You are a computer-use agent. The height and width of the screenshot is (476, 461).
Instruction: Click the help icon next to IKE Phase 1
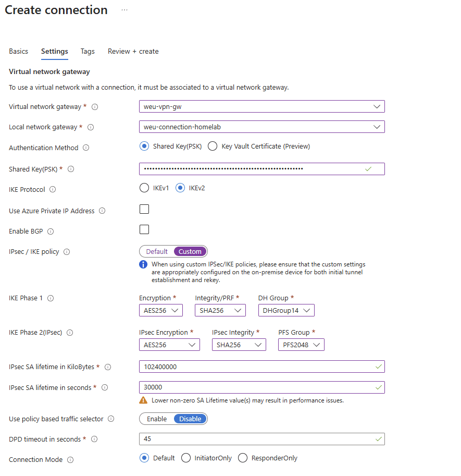click(x=50, y=298)
